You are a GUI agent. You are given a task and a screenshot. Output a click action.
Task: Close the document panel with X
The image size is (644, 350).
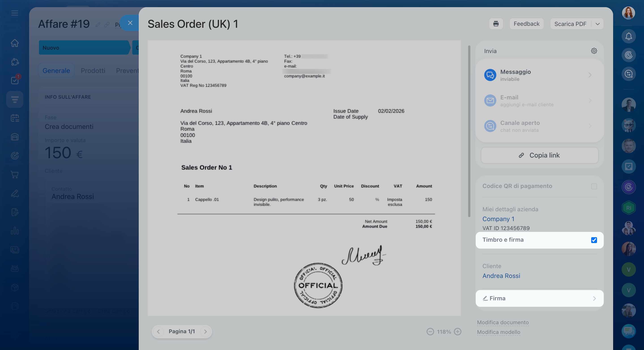coord(130,23)
